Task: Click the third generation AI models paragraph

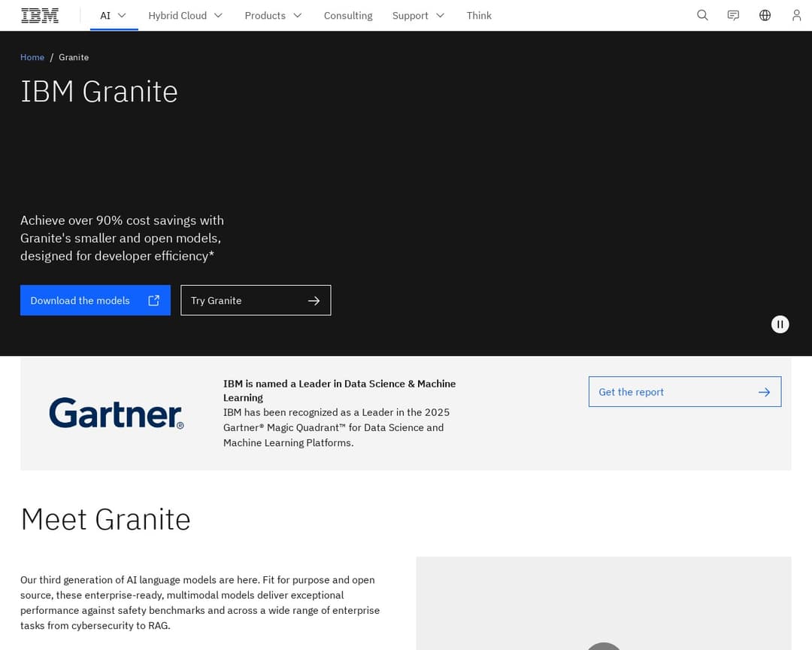Action: tap(200, 603)
